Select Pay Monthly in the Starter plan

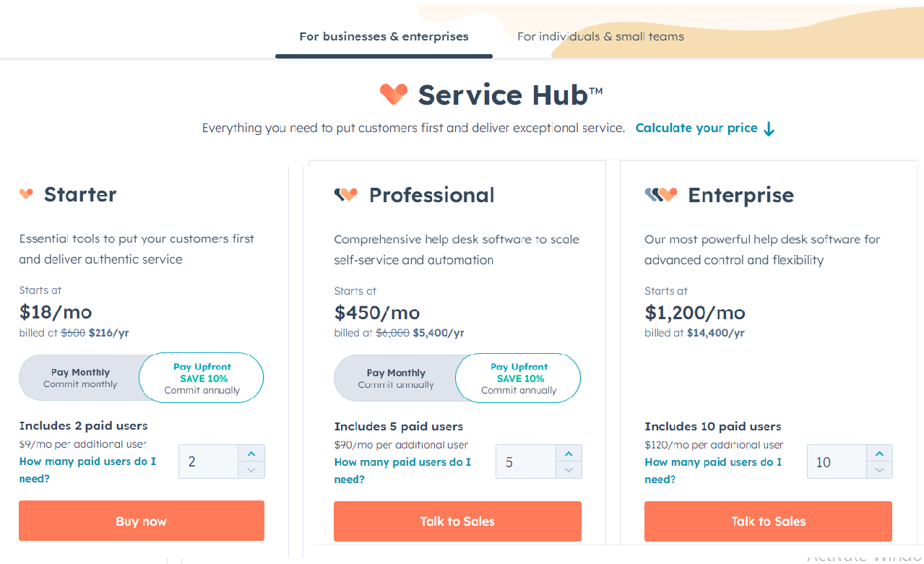(80, 378)
